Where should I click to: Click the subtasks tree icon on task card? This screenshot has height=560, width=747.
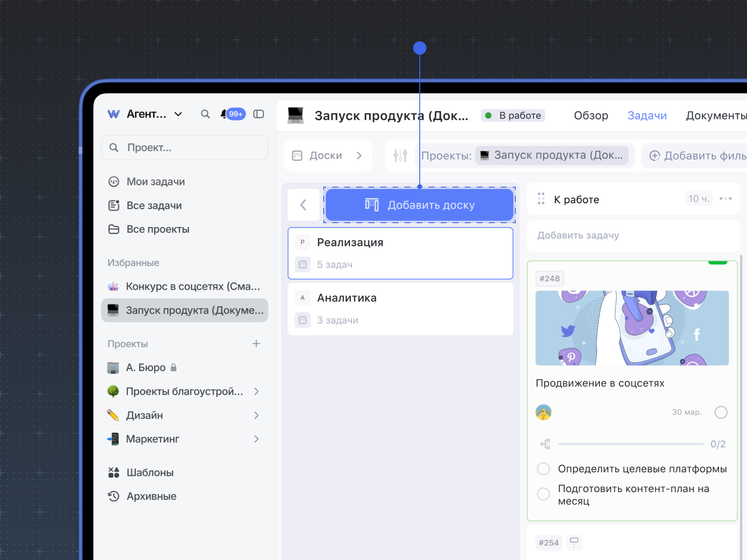click(545, 444)
